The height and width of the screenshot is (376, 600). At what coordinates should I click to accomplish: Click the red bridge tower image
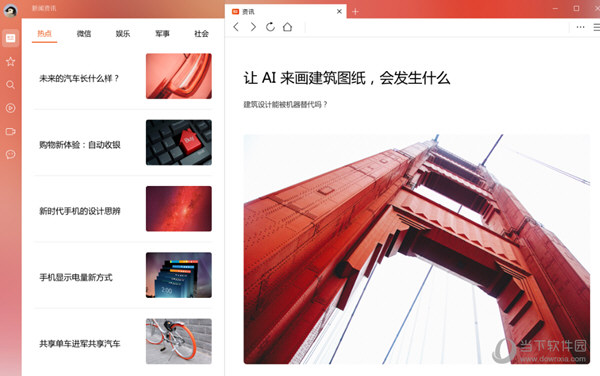[x=417, y=249]
